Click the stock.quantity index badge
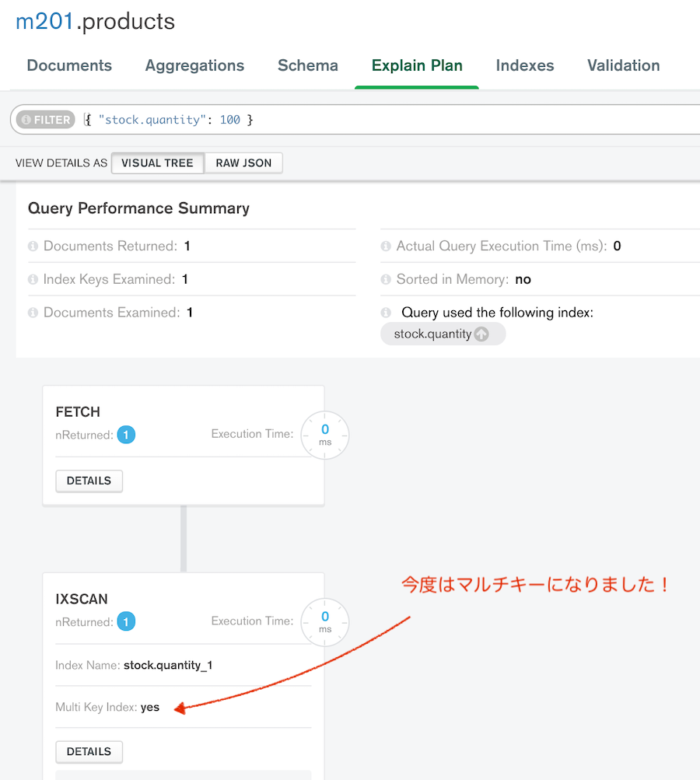Screen dimensions: 700x780 click(443, 334)
